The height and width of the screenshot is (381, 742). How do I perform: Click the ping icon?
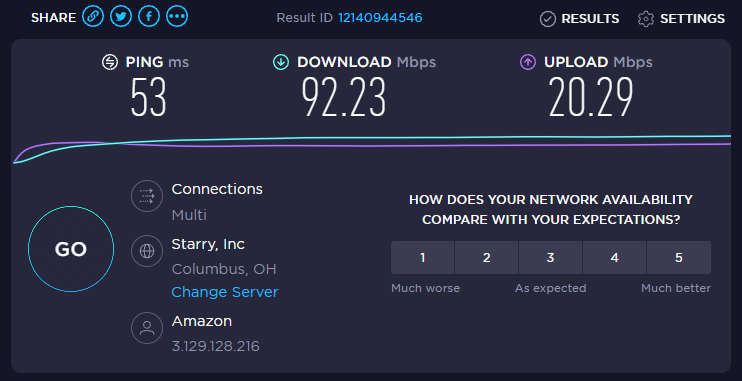tap(110, 62)
